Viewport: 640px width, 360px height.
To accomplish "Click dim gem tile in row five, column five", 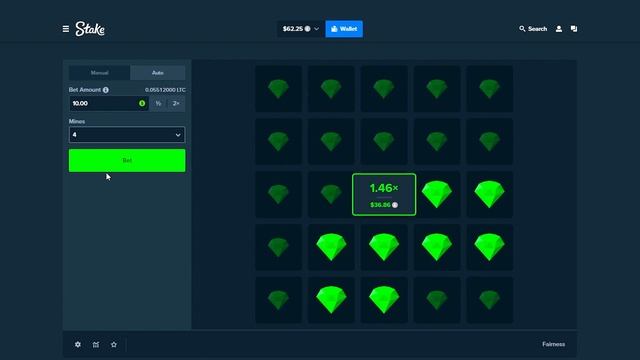I will (x=489, y=300).
